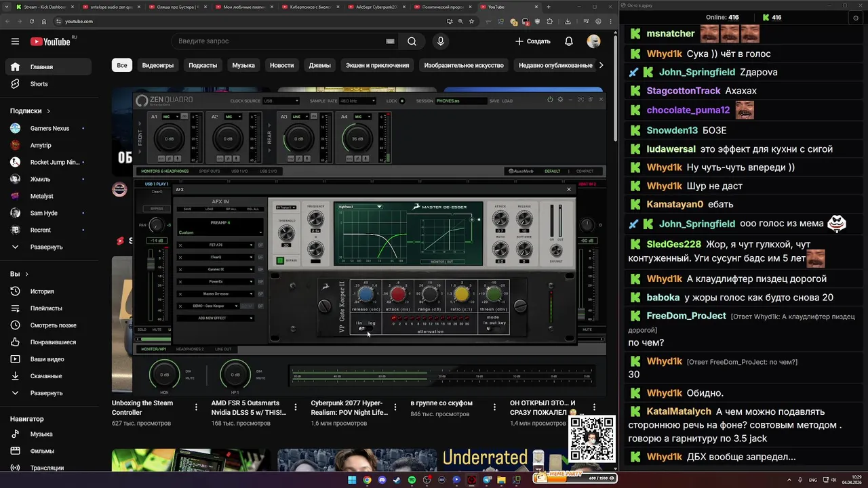This screenshot has width=868, height=488.
Task: Switch to HEADPHONES 2 tab
Action: pos(190,349)
